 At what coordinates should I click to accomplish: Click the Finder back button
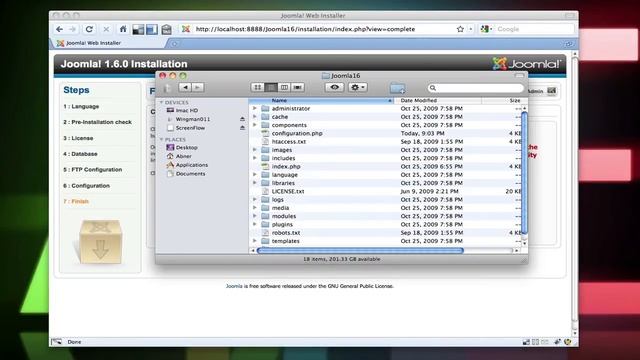pos(185,87)
